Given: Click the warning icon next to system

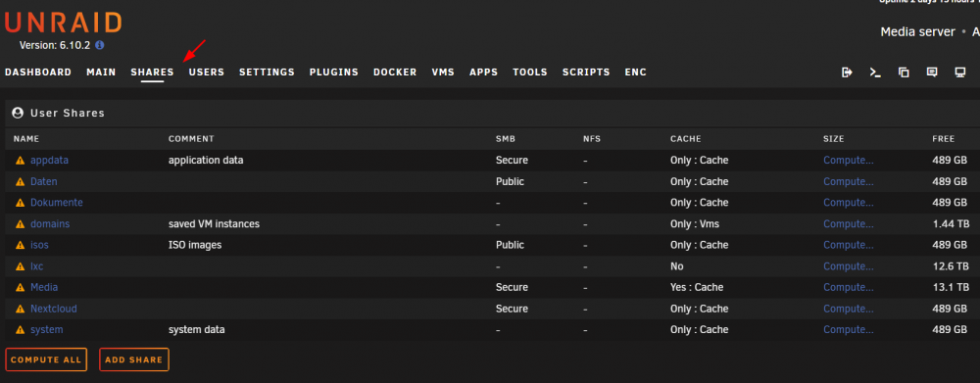Looking at the screenshot, I should pyautogui.click(x=20, y=330).
